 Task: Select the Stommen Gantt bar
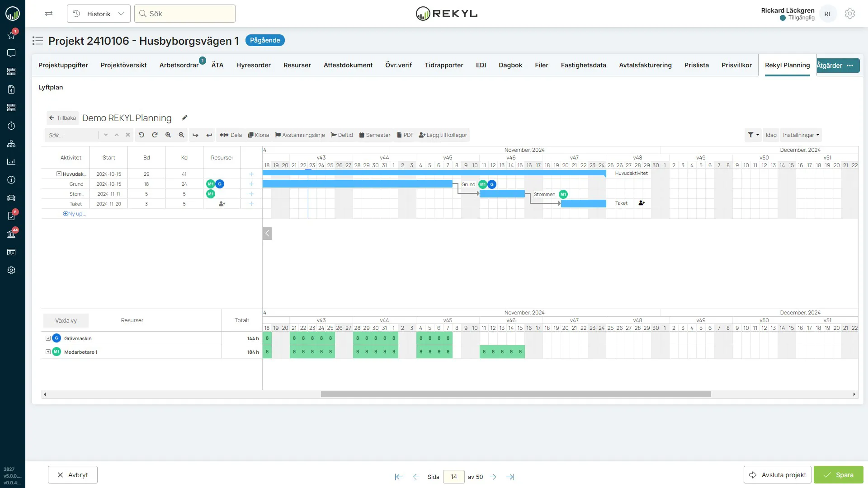(x=502, y=194)
